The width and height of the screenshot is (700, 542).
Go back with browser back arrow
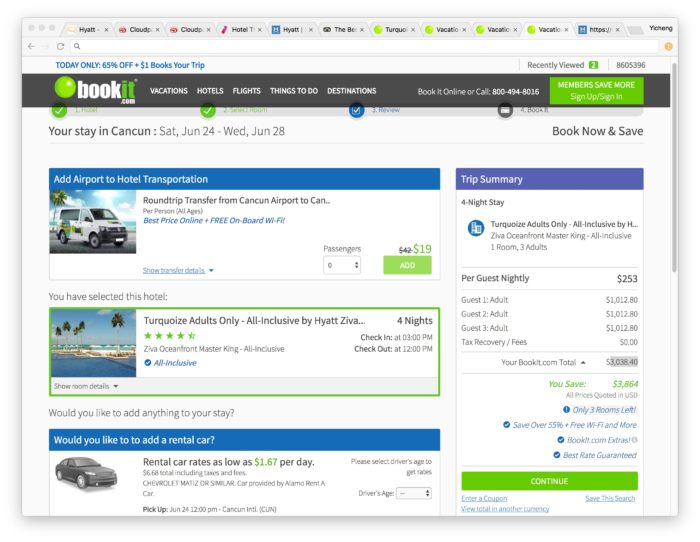(31, 46)
